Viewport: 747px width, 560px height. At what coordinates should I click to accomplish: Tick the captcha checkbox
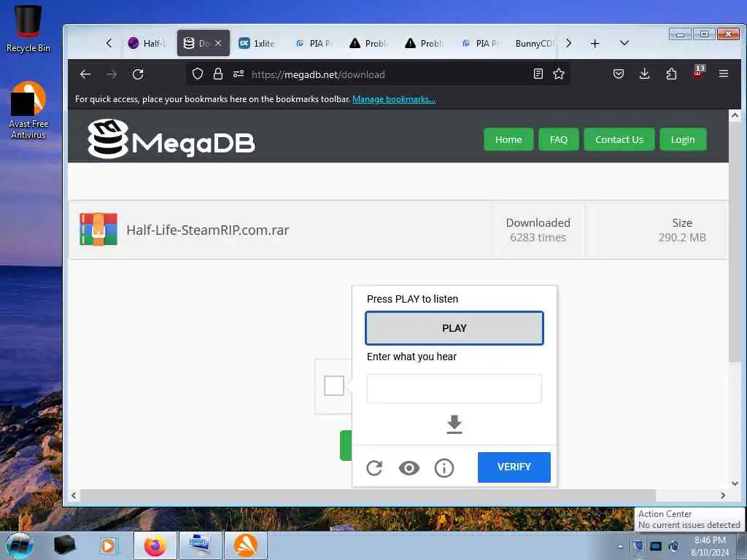coord(334,386)
